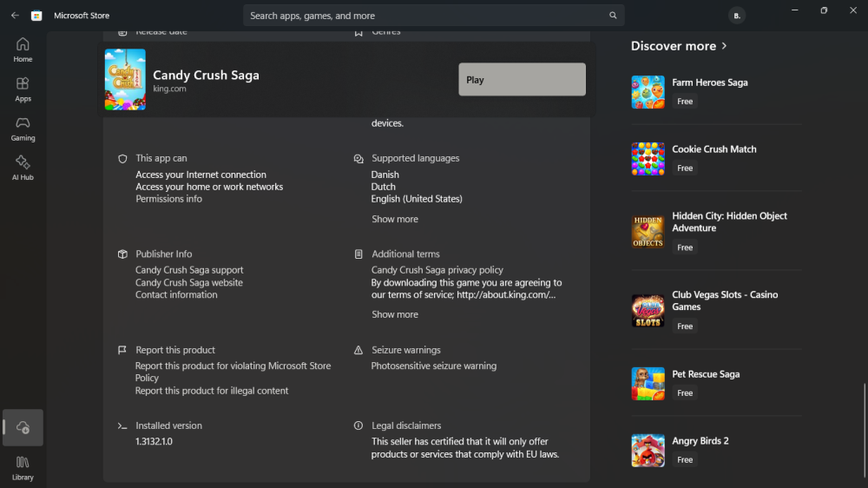Click the Discover more heading
The height and width of the screenshot is (488, 868).
point(674,46)
